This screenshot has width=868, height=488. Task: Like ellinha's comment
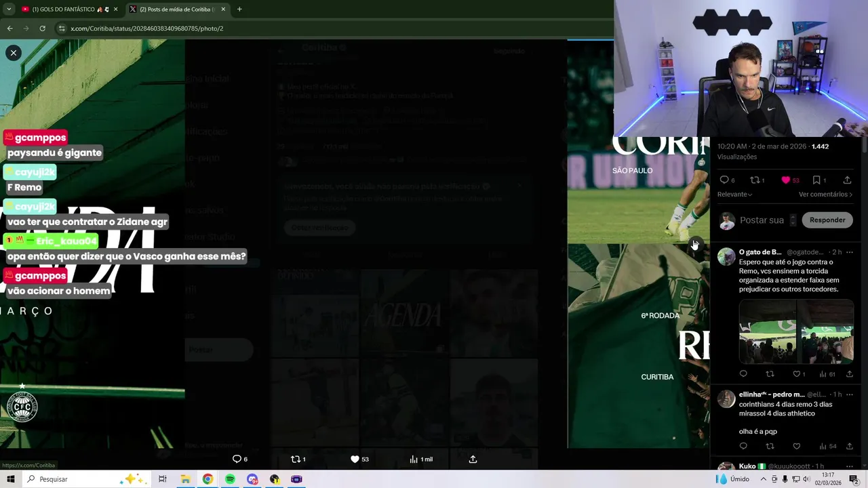(797, 446)
